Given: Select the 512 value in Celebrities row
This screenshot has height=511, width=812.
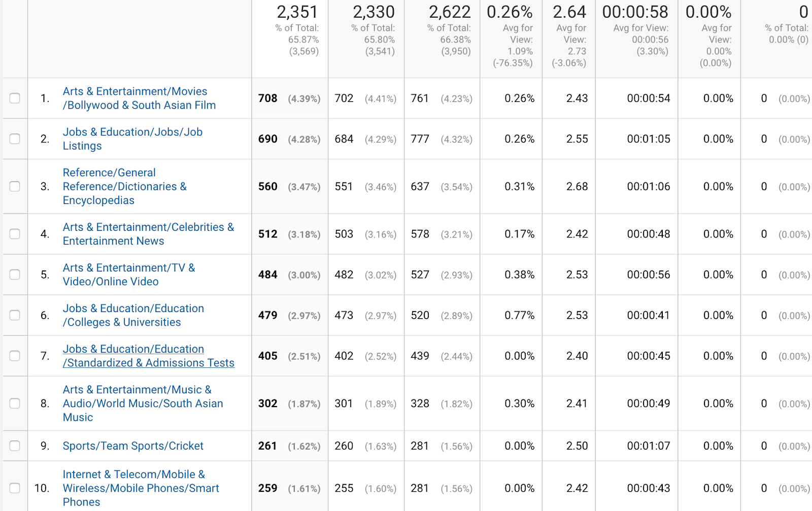Looking at the screenshot, I should point(268,234).
